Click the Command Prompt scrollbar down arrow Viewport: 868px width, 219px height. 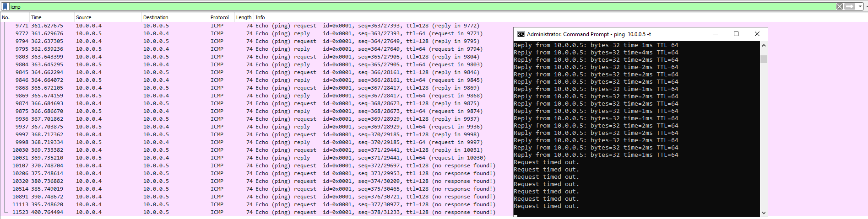tap(763, 213)
